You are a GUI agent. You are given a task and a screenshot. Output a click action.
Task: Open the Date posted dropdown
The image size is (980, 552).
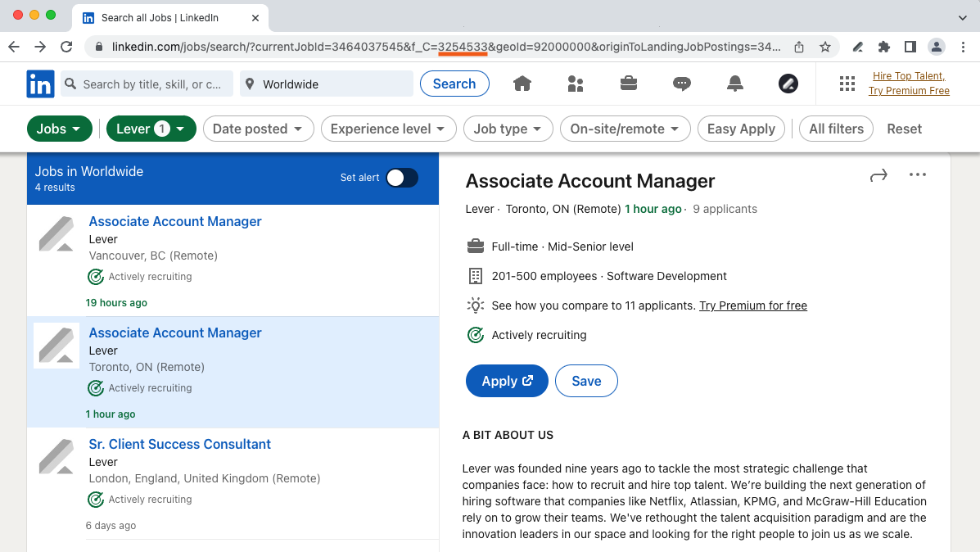259,129
